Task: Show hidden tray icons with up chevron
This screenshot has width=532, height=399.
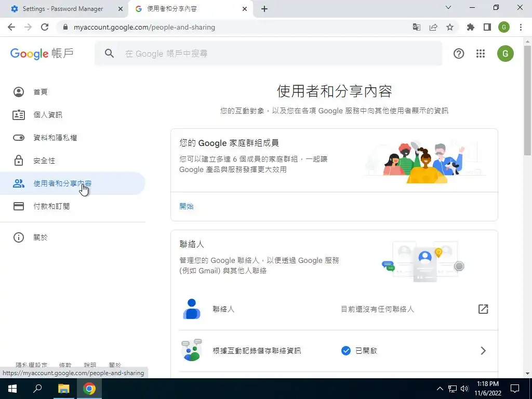Action: [440, 389]
